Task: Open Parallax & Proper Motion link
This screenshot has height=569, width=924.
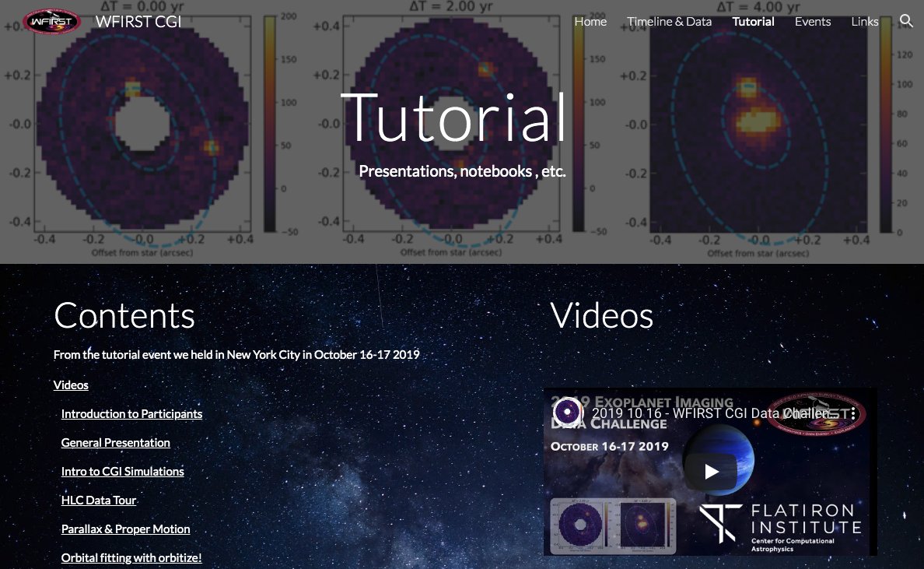Action: click(125, 529)
